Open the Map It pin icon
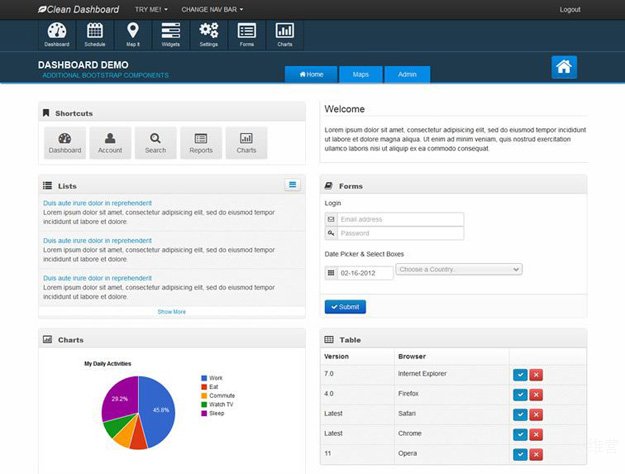Screen dimensions: 625x474 133,35
